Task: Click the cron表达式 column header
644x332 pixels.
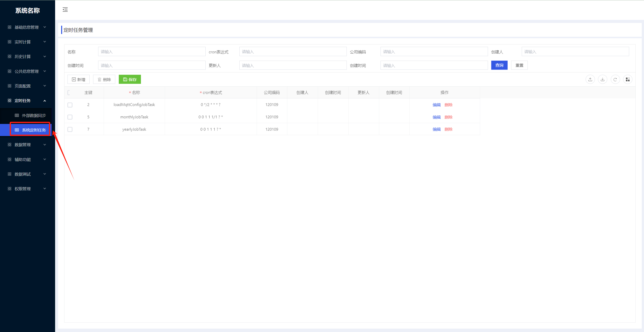Action: click(211, 92)
